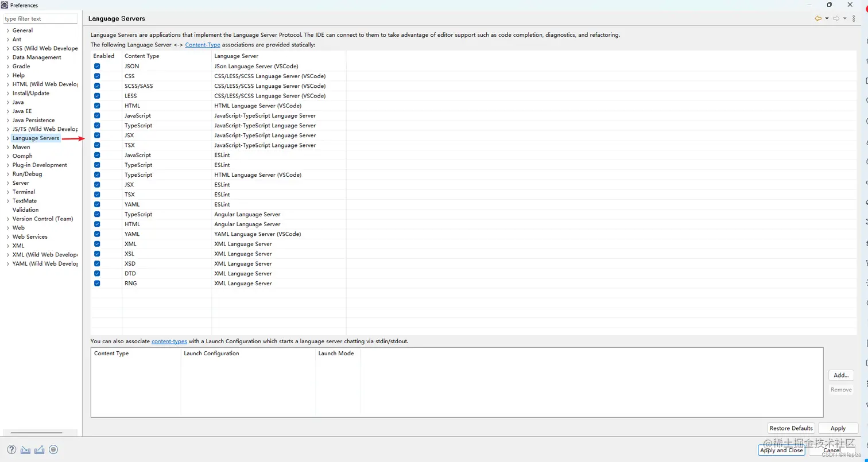Click Apply and Close

click(781, 451)
